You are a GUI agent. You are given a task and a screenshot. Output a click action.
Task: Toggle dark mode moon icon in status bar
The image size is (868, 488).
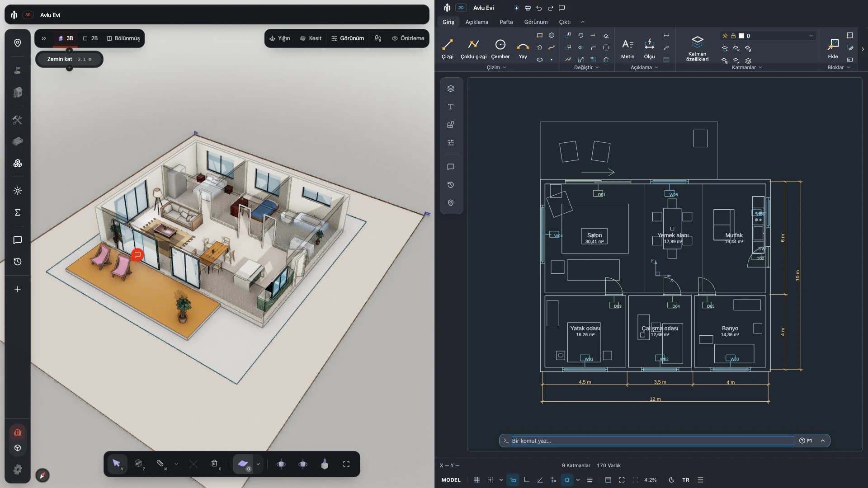coord(671,480)
